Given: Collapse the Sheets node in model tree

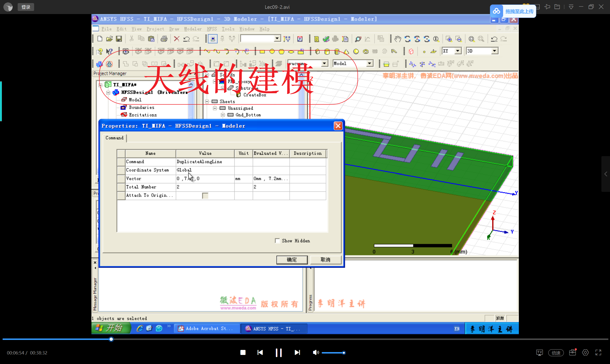Looking at the screenshot, I should coord(207,102).
